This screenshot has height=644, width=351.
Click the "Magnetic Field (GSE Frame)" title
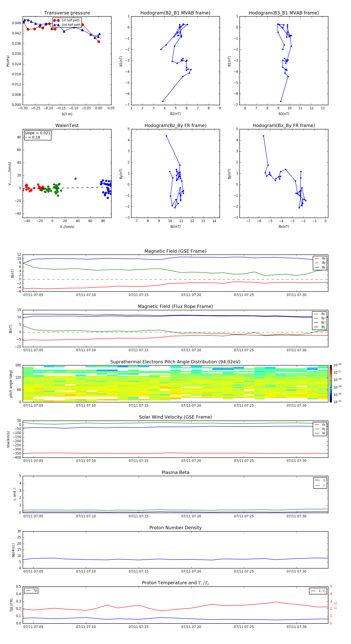click(x=175, y=251)
